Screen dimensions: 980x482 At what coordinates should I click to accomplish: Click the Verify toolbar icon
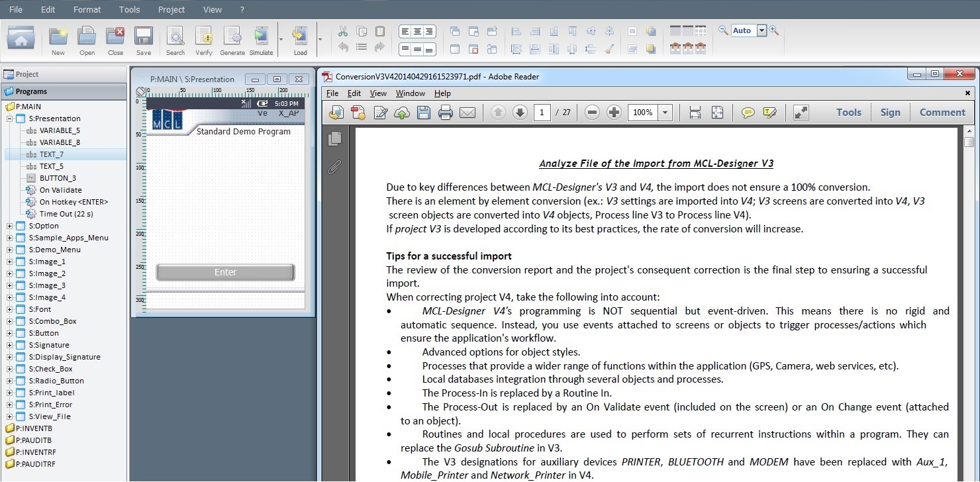[x=204, y=40]
